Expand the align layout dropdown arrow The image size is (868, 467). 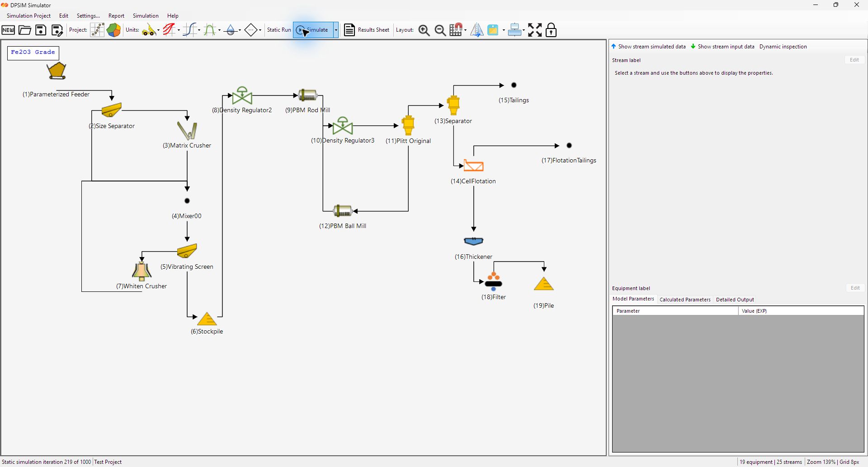[x=524, y=30]
